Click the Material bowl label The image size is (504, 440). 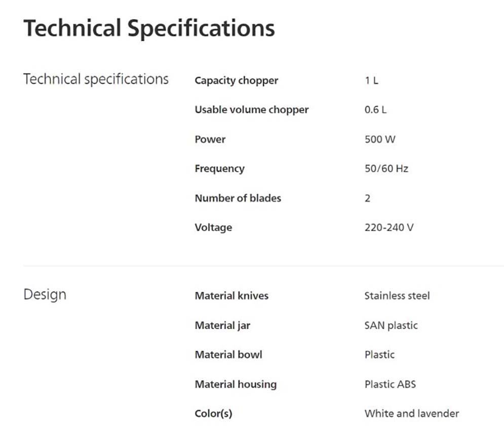(x=228, y=354)
